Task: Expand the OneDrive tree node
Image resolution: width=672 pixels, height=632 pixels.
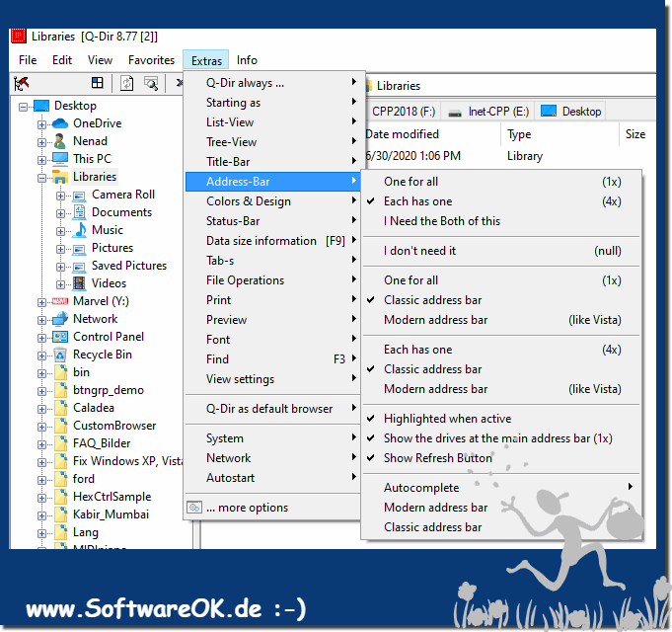Action: [41, 124]
